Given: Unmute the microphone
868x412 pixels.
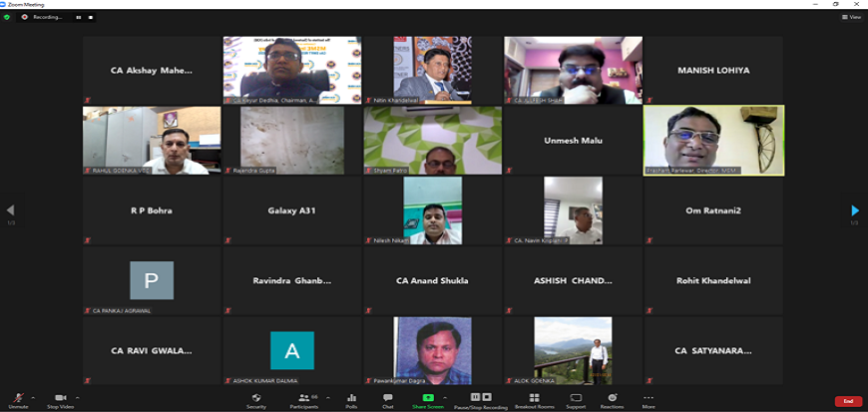Looking at the screenshot, I should (18, 399).
